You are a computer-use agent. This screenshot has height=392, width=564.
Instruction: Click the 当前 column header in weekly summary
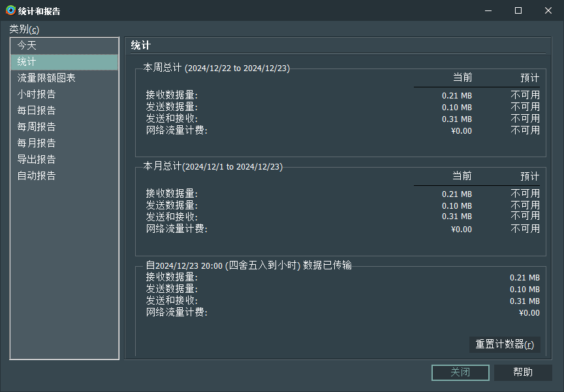(463, 78)
